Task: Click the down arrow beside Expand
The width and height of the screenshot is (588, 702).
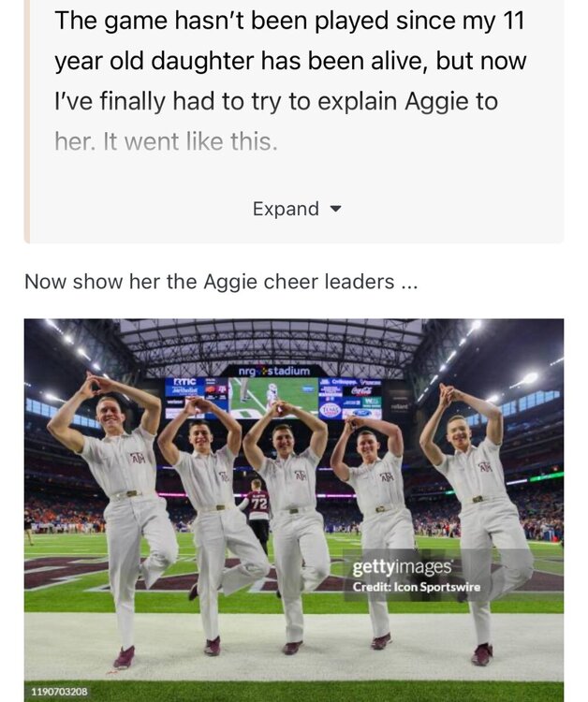Action: click(336, 209)
